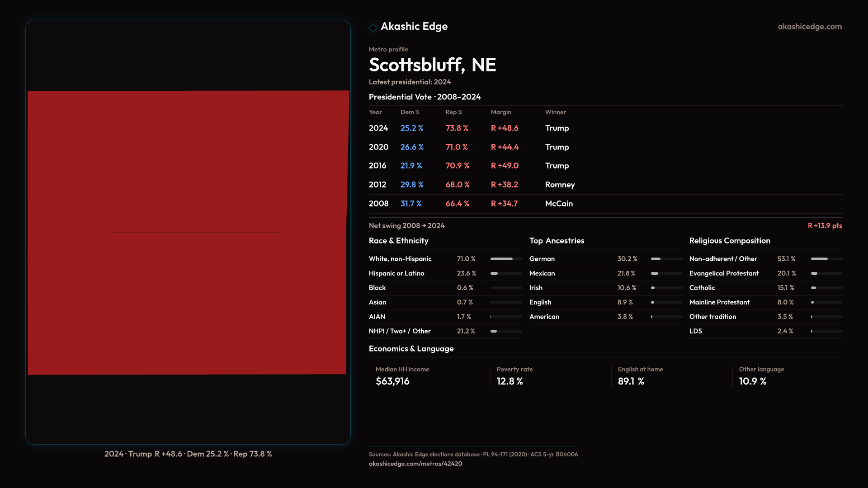Click the Non-adherent / Other religion bar
Viewport: 868px width, 488px height.
pos(826,259)
